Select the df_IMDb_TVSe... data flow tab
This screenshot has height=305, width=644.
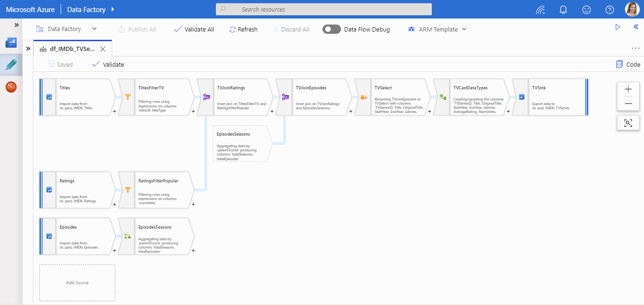click(x=72, y=49)
